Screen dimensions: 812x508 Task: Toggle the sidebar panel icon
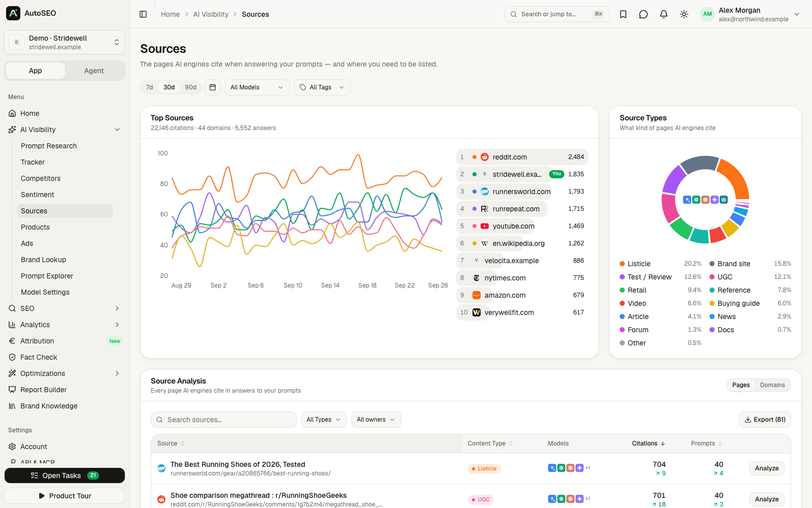coord(143,14)
